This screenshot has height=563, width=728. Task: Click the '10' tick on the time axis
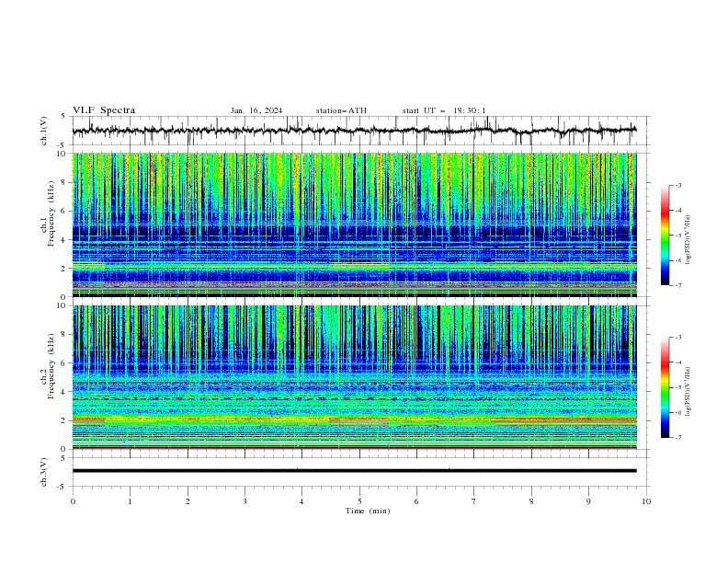(646, 501)
